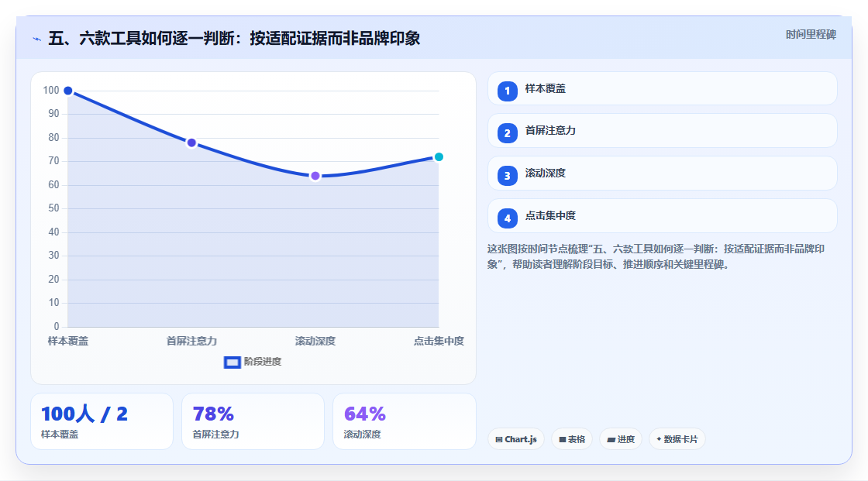Click the icon in the Chart.js tag
868x481 pixels.
(x=499, y=439)
